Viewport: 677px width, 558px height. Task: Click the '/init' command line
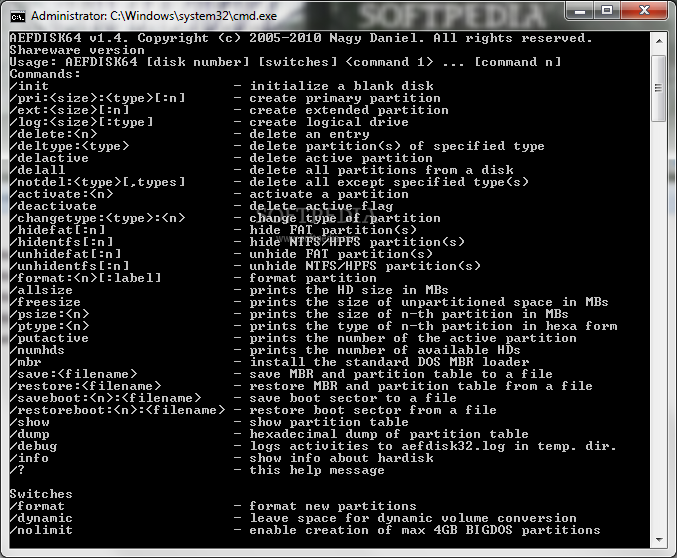(x=29, y=86)
